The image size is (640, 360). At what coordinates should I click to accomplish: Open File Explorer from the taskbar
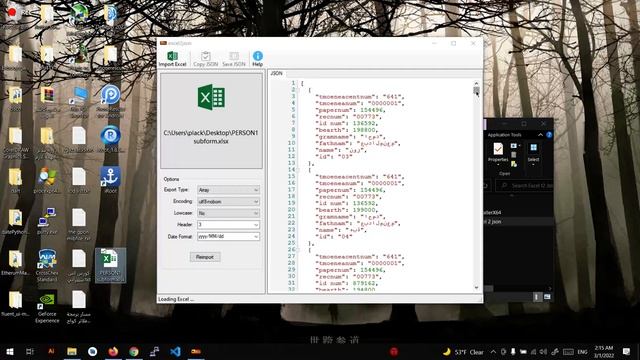pos(72,351)
